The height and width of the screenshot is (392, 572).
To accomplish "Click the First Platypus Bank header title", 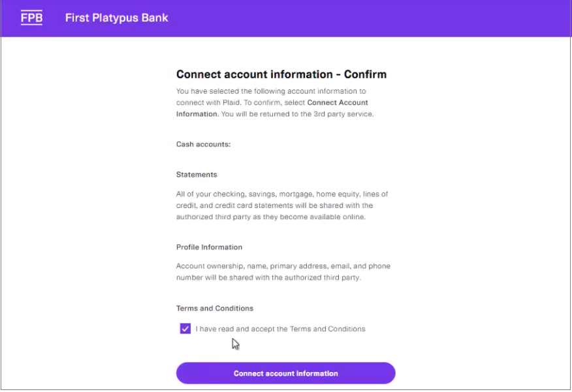I will point(116,18).
